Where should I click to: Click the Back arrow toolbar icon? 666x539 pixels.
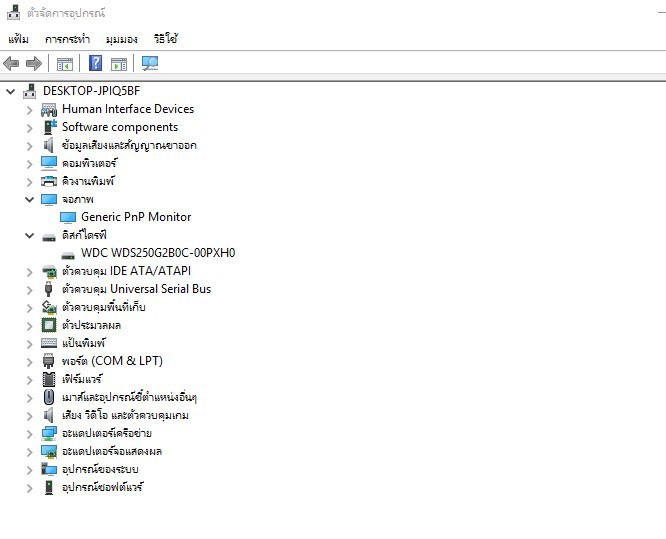(x=12, y=64)
